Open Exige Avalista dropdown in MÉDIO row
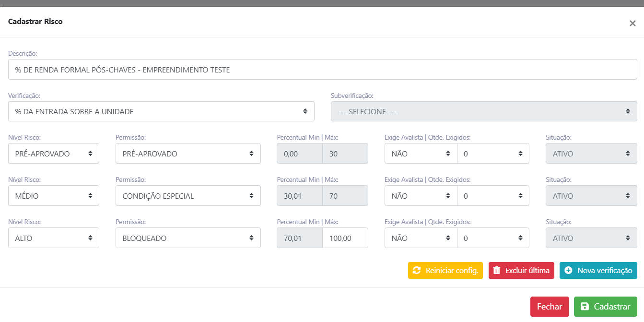The width and height of the screenshot is (644, 322). click(421, 196)
